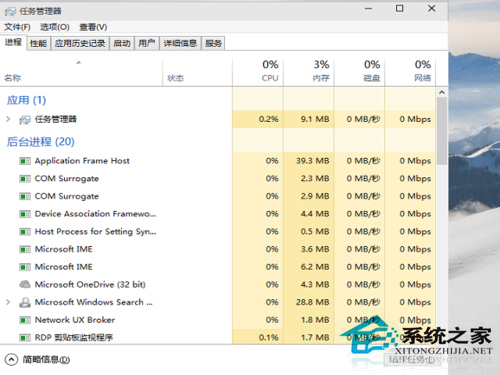
Task: Click the 6.2 MB Microsoft IME icon
Action: (x=25, y=267)
